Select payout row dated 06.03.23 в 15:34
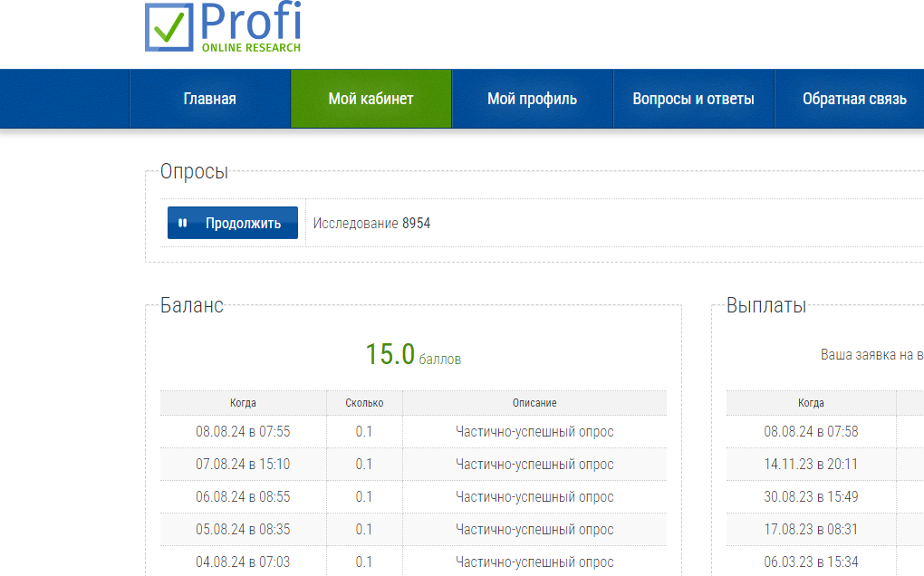This screenshot has width=924, height=576. point(811,562)
